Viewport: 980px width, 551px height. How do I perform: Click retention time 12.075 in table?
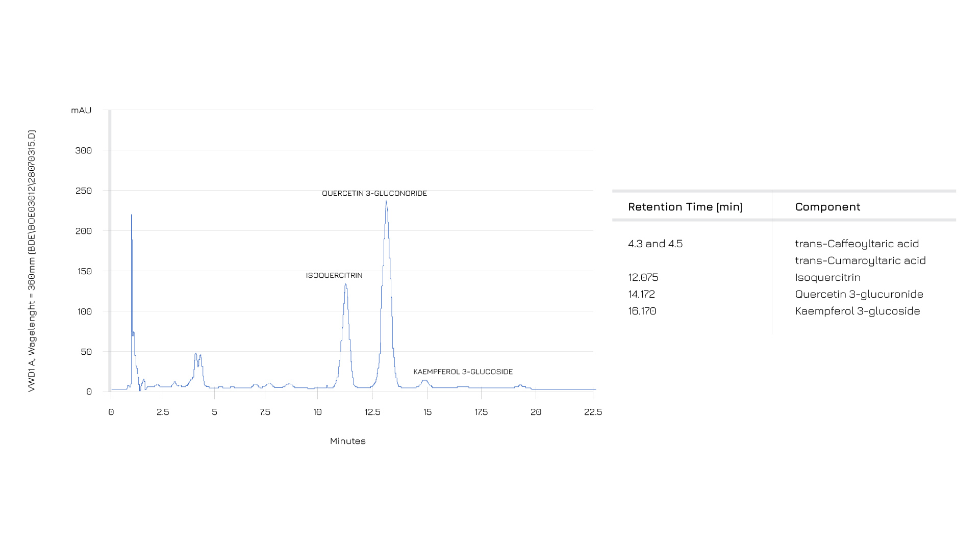click(x=643, y=277)
